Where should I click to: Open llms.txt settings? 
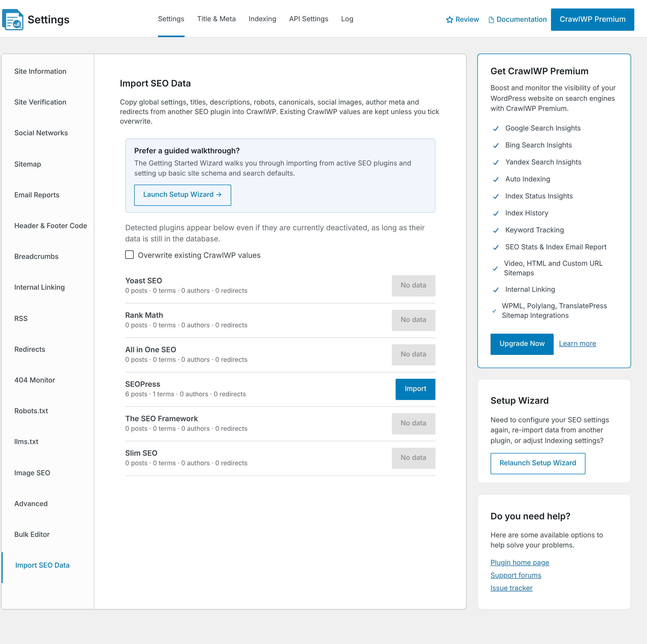coord(26,442)
